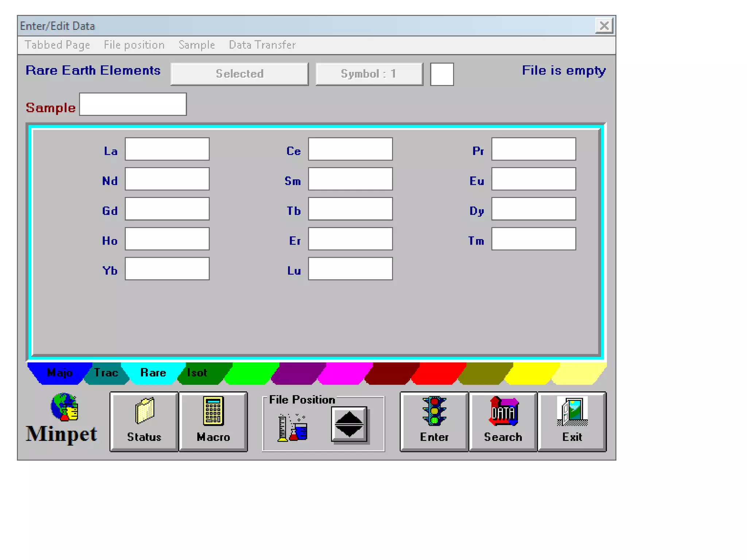Click the Minpet globe logo icon
747x560 pixels.
[64, 407]
